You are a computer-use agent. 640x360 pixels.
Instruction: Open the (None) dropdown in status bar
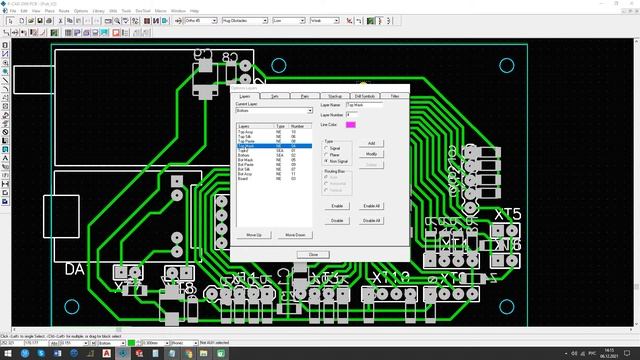click(196, 343)
